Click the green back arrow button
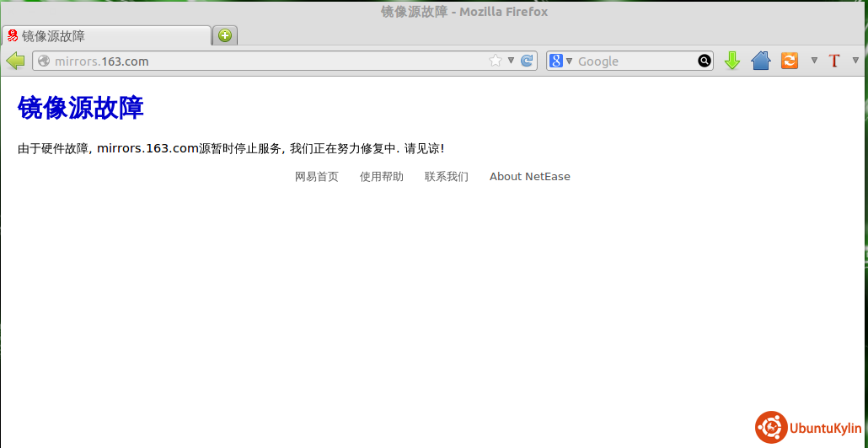The width and height of the screenshot is (868, 448). coord(15,61)
